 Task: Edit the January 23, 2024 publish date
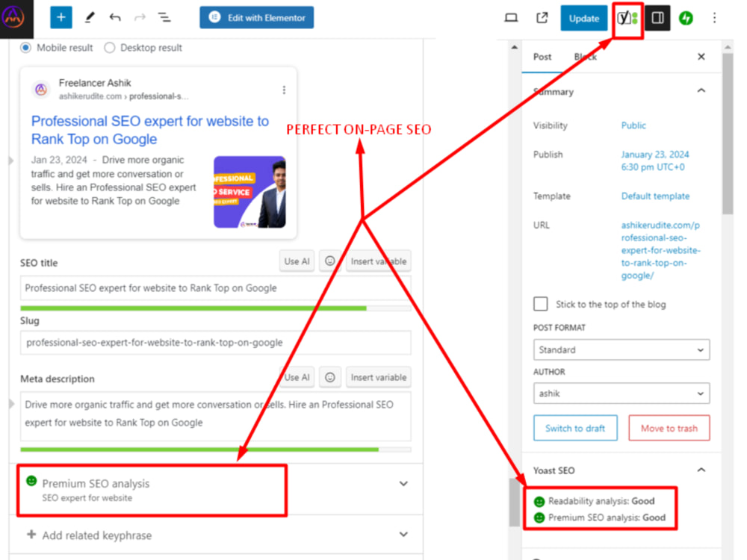[x=654, y=161]
